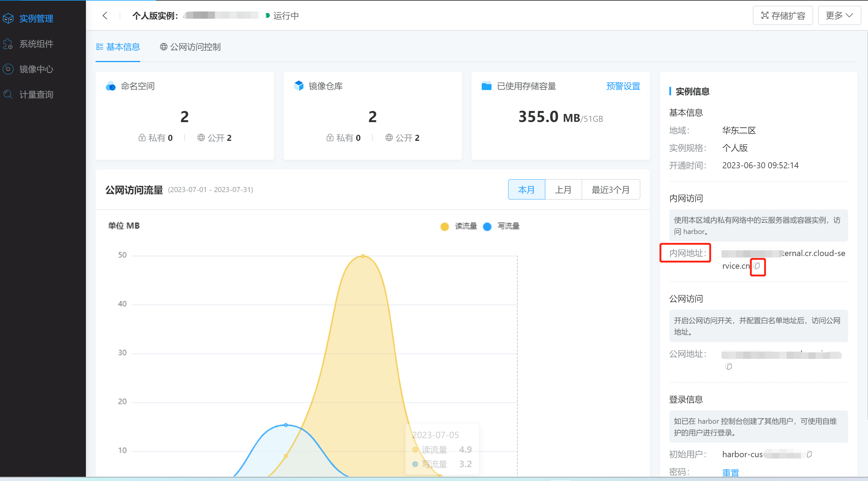Image resolution: width=868 pixels, height=481 pixels.
Task: Copy the 内网地址 with copy icon
Action: [757, 266]
